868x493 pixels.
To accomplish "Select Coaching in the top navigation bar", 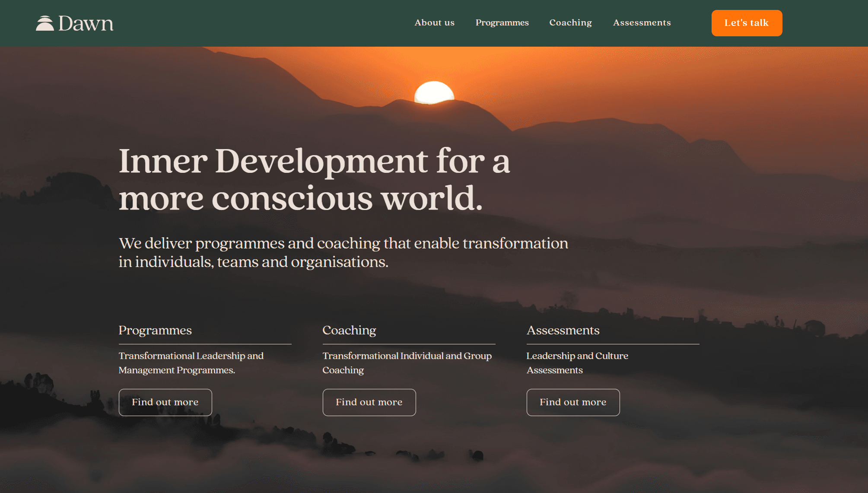I will (570, 23).
